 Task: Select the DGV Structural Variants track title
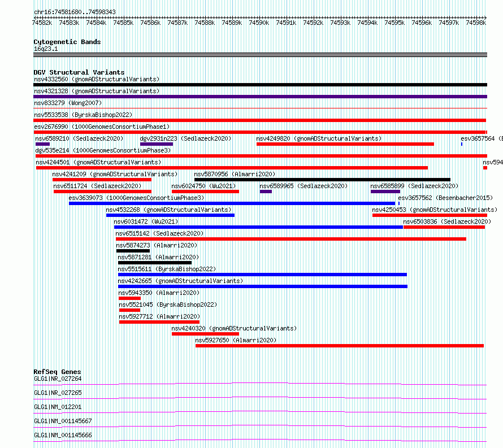pyautogui.click(x=79, y=72)
